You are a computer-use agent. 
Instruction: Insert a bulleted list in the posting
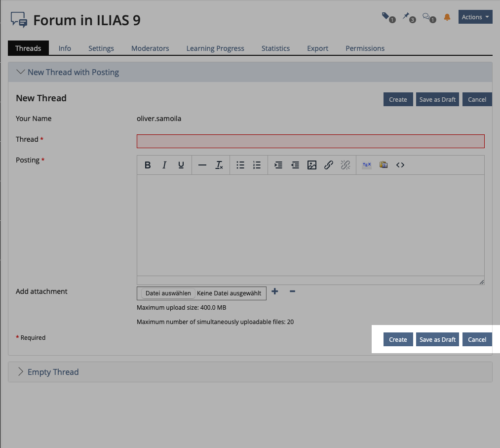click(240, 165)
